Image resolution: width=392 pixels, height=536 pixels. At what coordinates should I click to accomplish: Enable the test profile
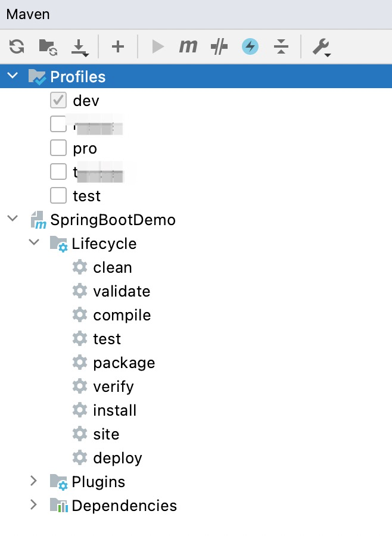click(58, 195)
